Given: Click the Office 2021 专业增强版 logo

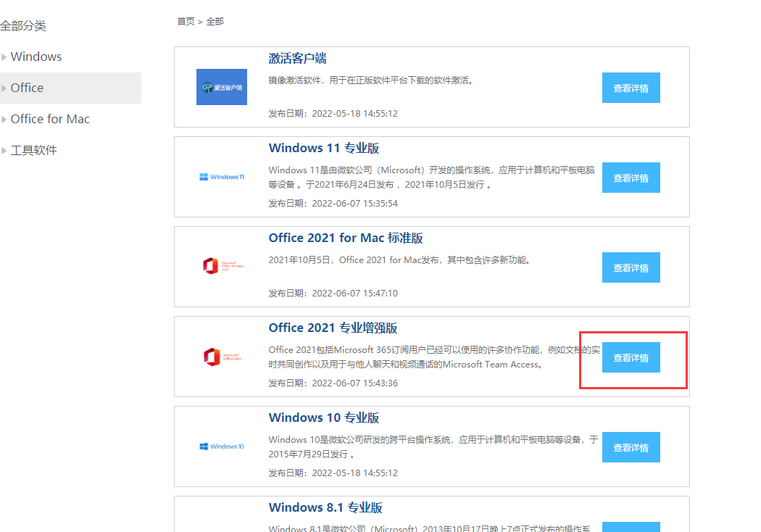Looking at the screenshot, I should [x=221, y=357].
